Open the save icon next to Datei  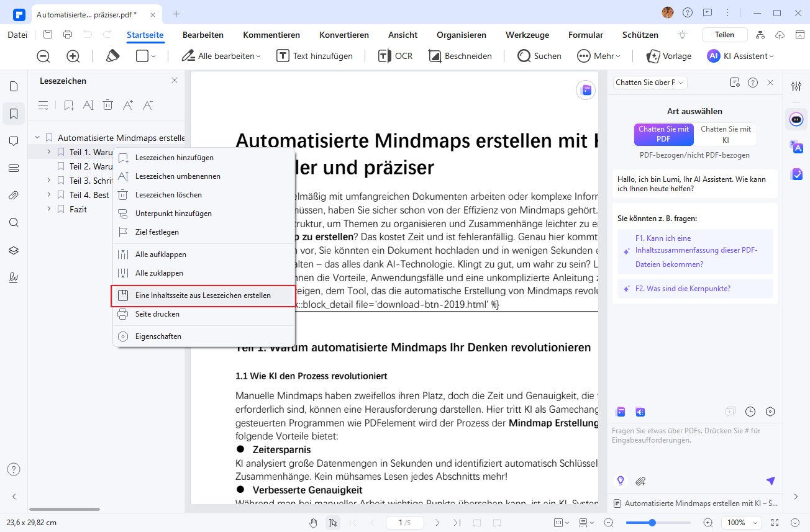coord(48,35)
